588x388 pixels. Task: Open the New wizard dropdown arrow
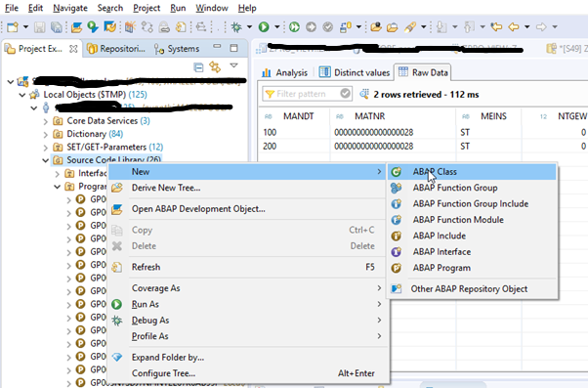point(25,27)
